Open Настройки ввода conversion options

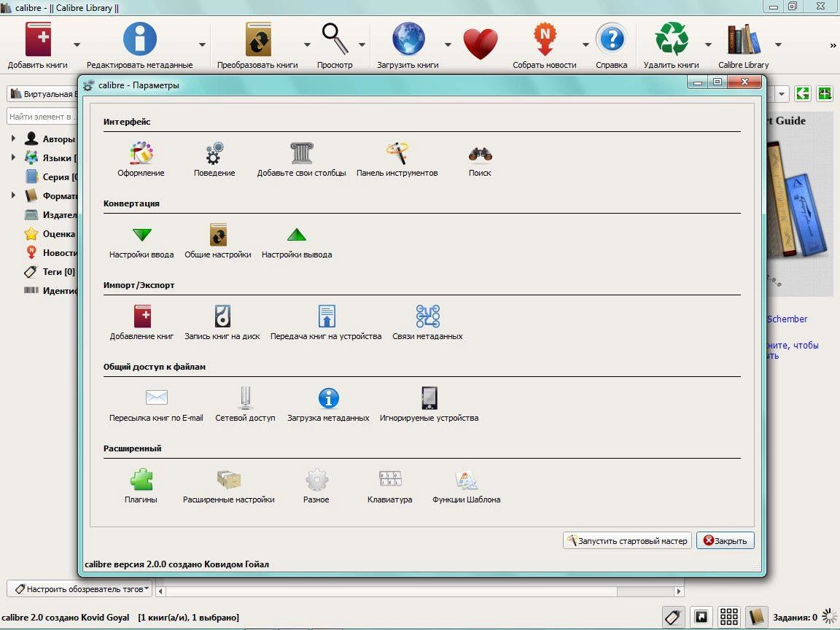click(141, 241)
